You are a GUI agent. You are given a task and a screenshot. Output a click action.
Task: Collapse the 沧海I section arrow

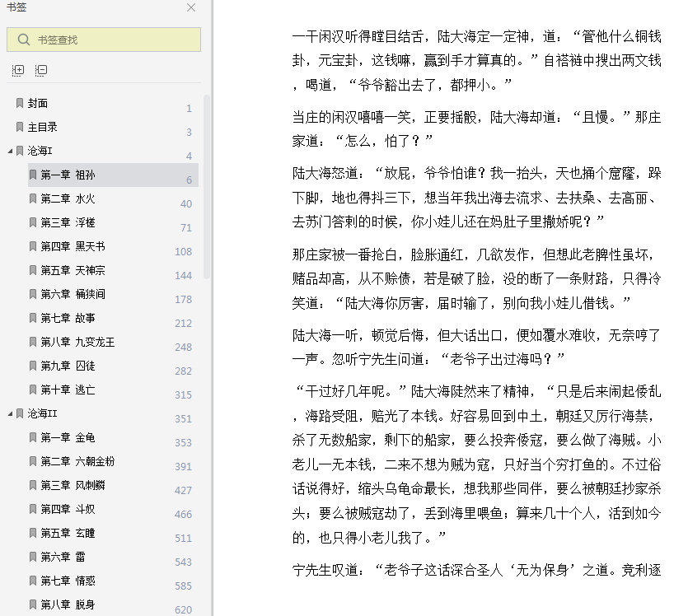pos(10,151)
